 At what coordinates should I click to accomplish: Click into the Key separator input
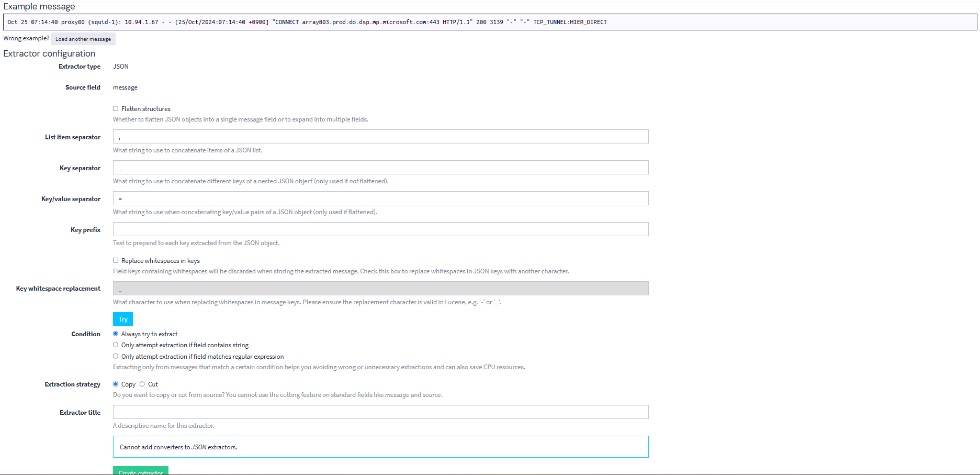[x=380, y=168]
